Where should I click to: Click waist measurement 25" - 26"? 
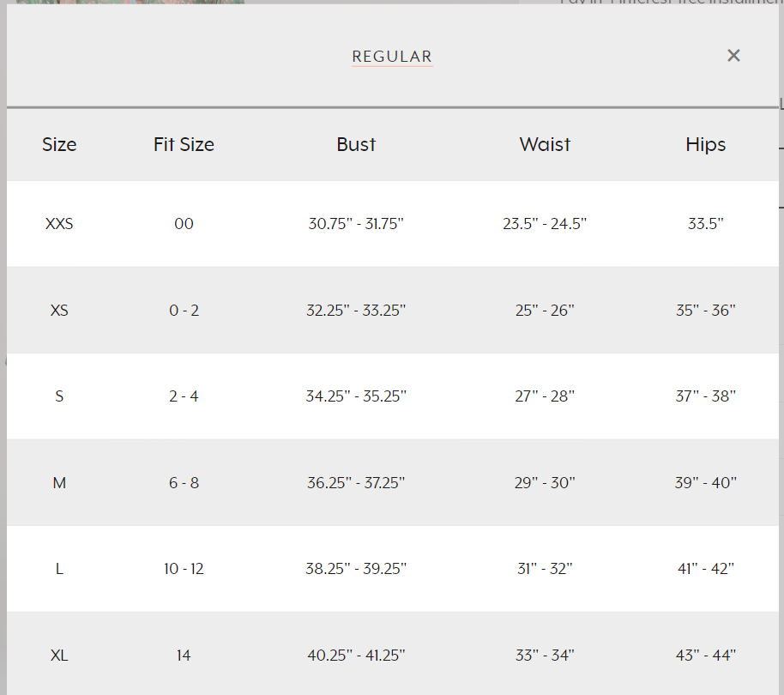(545, 310)
